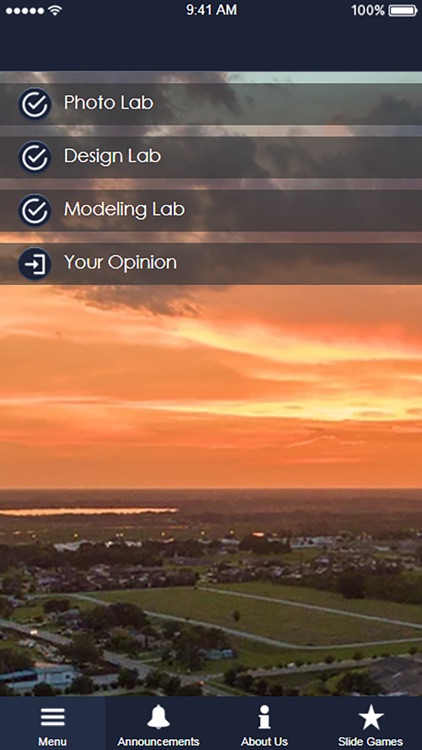The image size is (422, 750).
Task: Open the Modeling Lab menu item
Action: (211, 210)
